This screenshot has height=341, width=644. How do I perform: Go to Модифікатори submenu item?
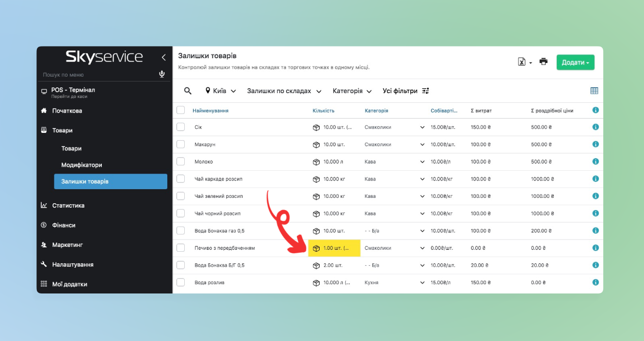(x=81, y=165)
